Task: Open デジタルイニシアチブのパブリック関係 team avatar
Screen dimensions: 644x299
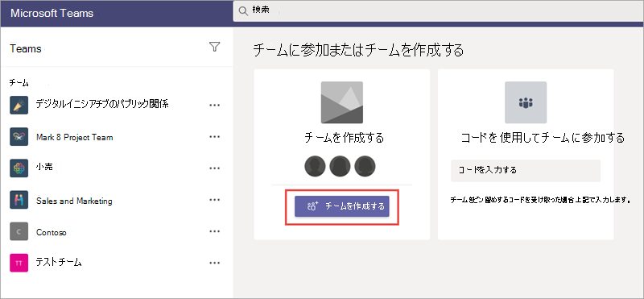Action: click(x=19, y=106)
